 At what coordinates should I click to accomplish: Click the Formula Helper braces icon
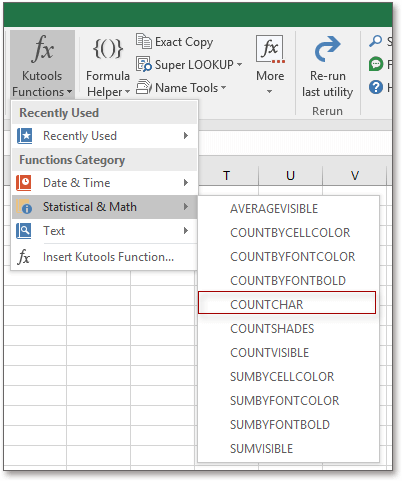(x=108, y=49)
